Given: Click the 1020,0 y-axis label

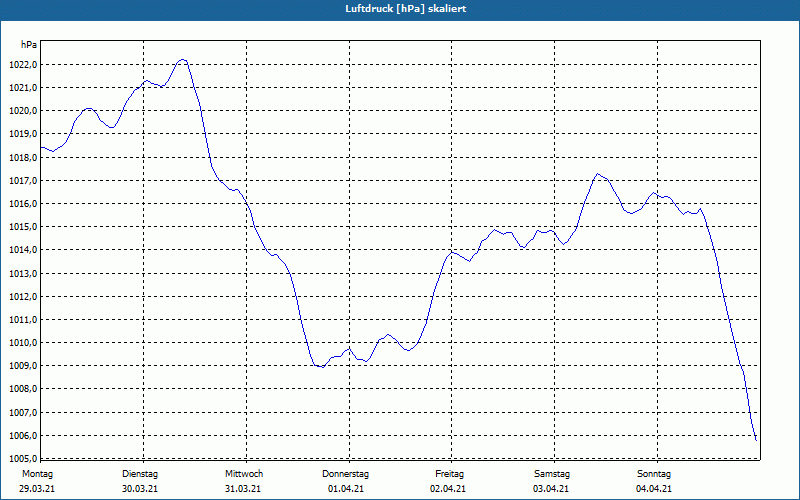Looking at the screenshot, I should click(23, 111).
